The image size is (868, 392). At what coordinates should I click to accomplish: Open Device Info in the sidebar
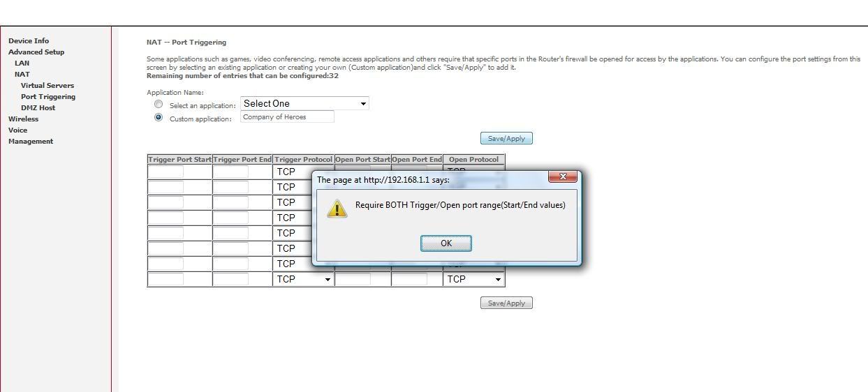point(29,40)
